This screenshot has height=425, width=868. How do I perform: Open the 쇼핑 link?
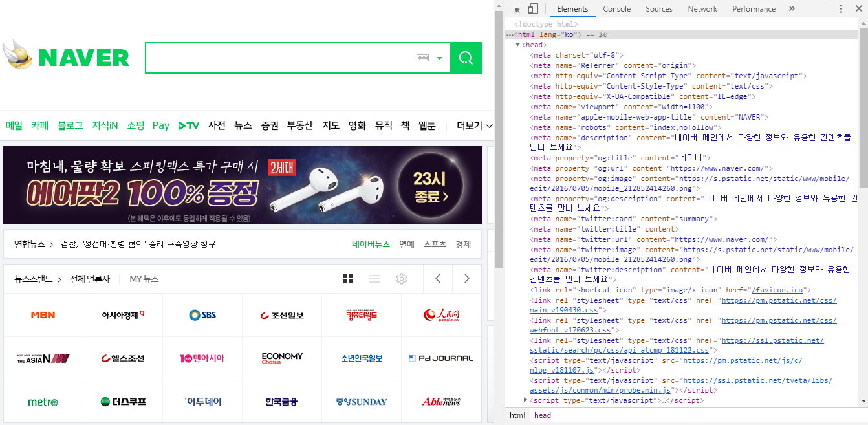(x=136, y=125)
